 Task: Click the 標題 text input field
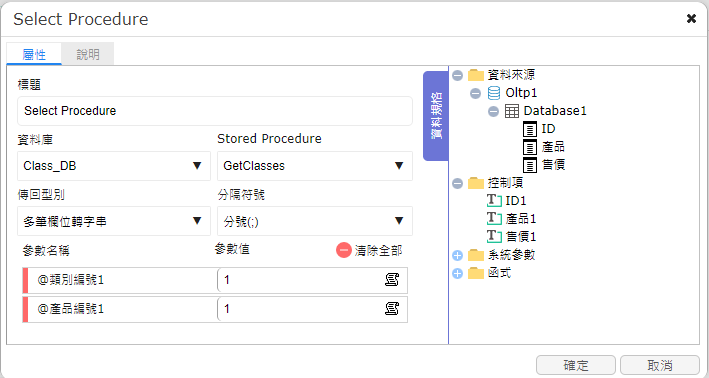[x=215, y=111]
